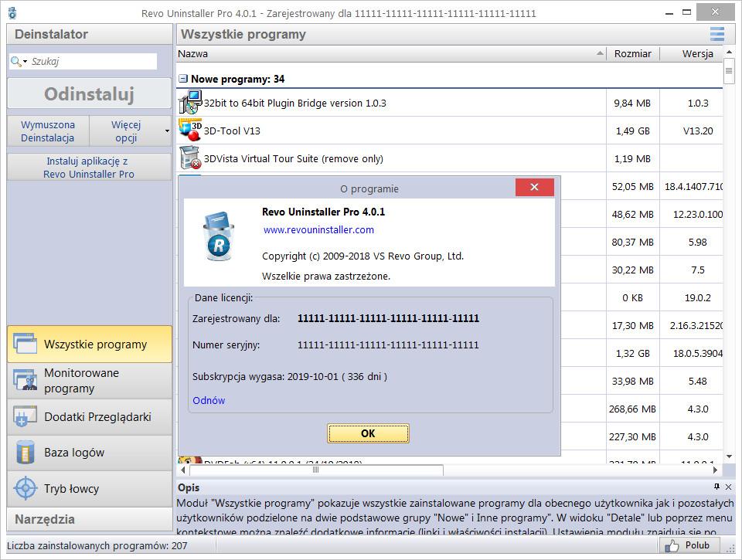Click the horizontal scrollbar thumb
The height and width of the screenshot is (560, 742).
click(x=316, y=470)
